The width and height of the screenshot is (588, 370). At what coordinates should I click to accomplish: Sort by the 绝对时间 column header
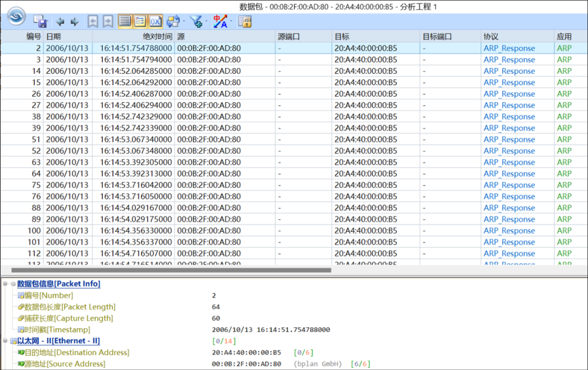[x=157, y=36]
